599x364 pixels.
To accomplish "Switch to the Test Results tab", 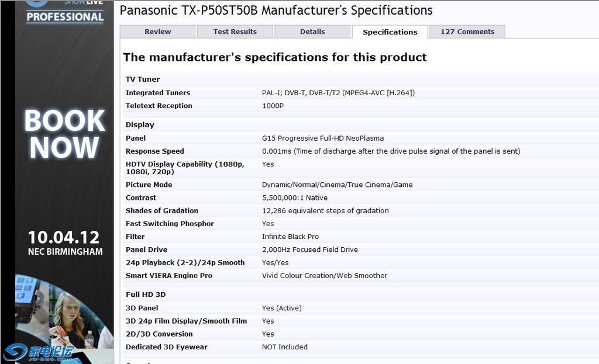I will pyautogui.click(x=235, y=32).
